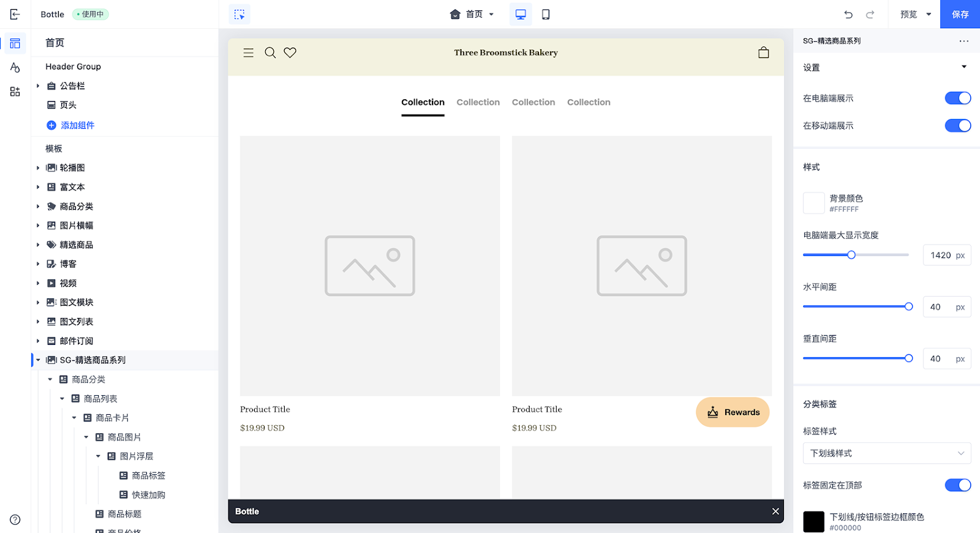Close the Bottle bottom bar
This screenshot has height=533, width=980.
point(775,512)
